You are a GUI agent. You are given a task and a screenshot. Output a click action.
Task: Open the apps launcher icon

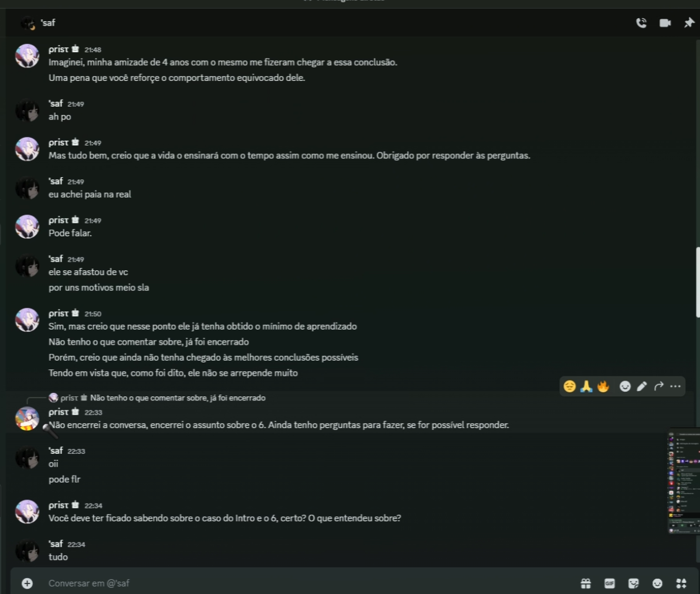681,583
